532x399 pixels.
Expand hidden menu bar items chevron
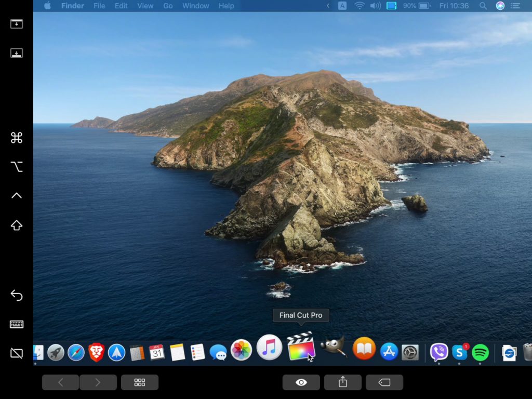[328, 6]
